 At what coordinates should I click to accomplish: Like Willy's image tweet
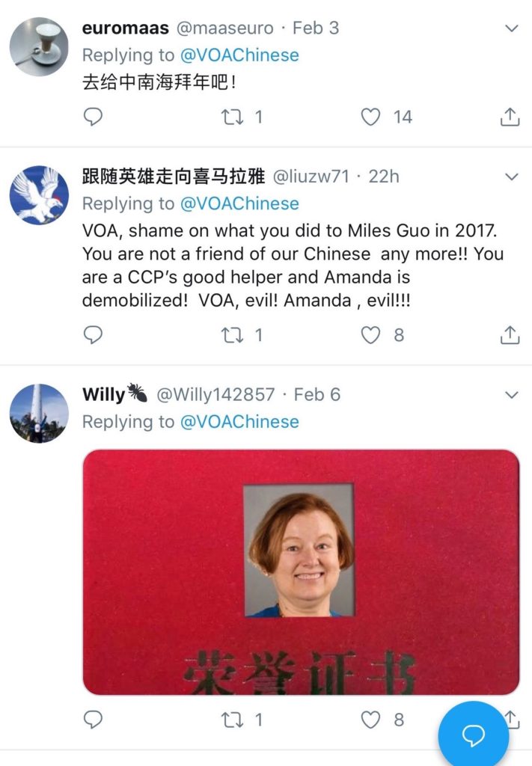point(370,719)
